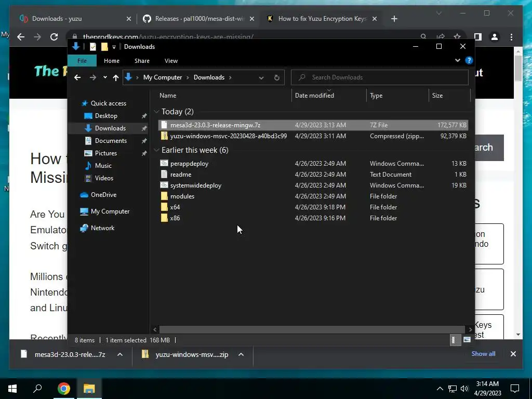Click Downloads in the address path

point(209,77)
